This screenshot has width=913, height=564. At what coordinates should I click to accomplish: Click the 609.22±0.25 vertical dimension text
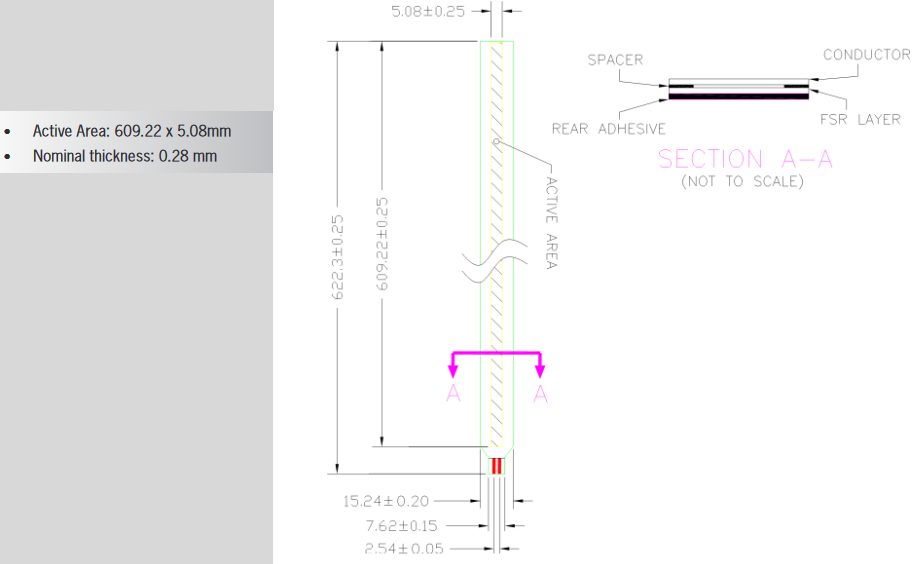[381, 244]
